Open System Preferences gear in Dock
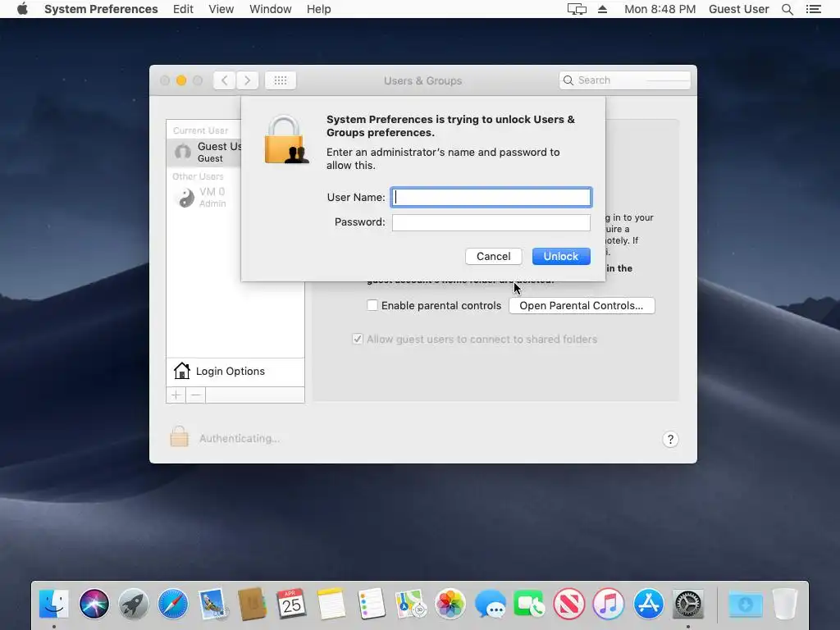840x630 pixels. tap(688, 604)
